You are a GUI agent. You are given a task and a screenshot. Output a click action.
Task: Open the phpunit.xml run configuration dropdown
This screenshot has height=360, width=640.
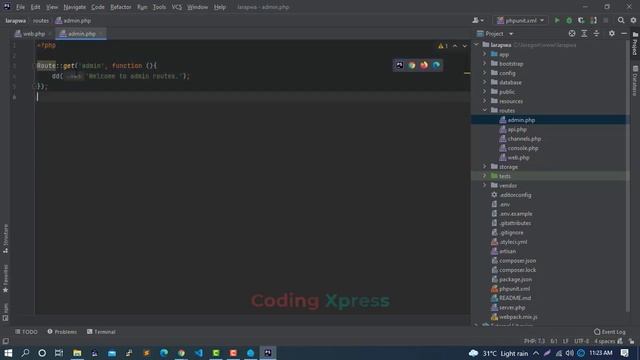(x=520, y=20)
